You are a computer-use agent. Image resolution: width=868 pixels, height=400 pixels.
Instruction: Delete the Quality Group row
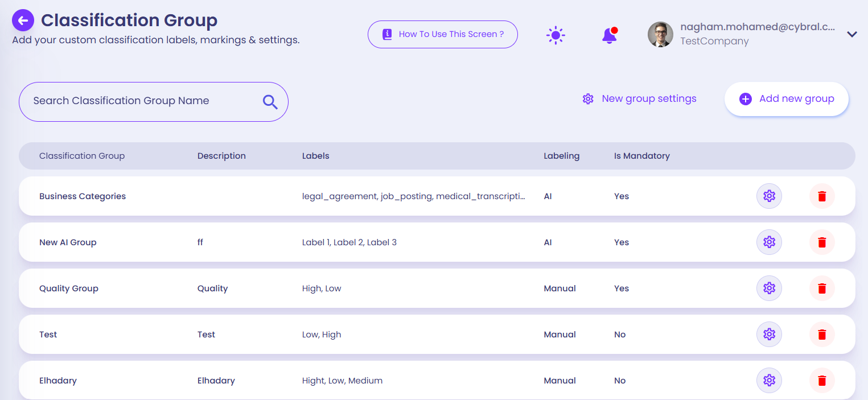[822, 288]
